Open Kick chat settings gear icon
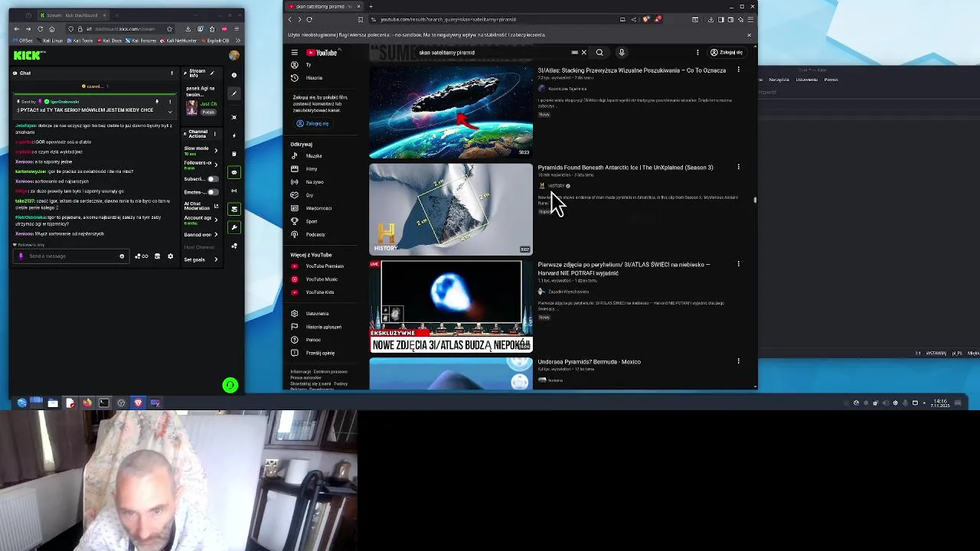 click(170, 256)
